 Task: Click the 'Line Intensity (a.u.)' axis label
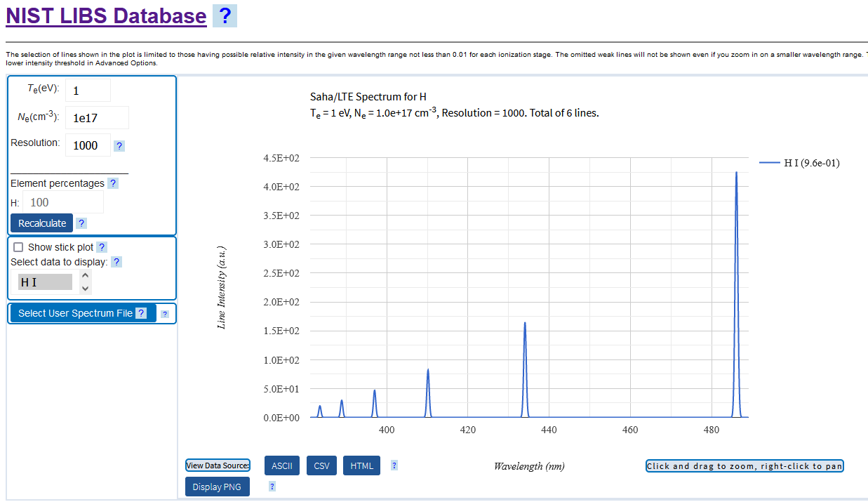coord(222,287)
